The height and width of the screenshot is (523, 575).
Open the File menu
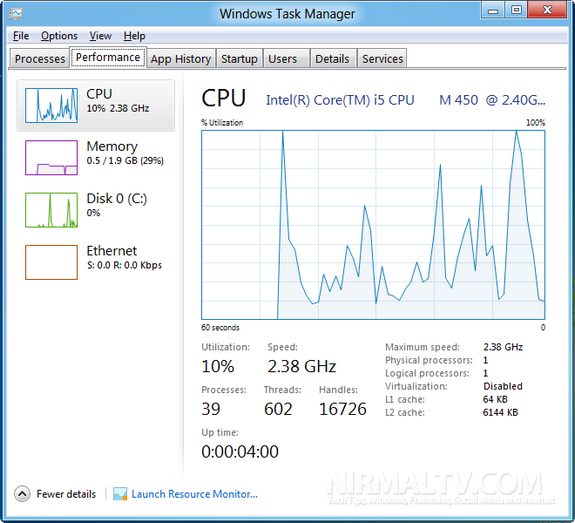pyautogui.click(x=21, y=36)
